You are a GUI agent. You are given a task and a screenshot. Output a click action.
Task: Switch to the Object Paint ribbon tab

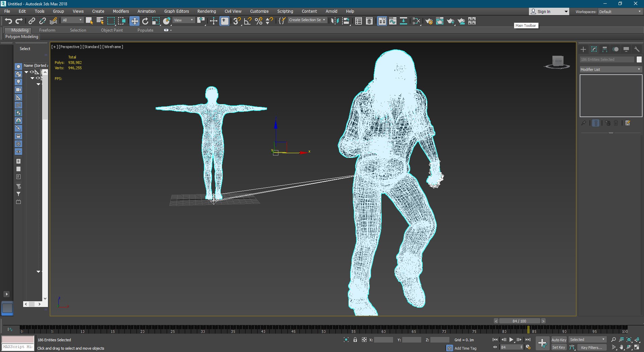coord(112,30)
